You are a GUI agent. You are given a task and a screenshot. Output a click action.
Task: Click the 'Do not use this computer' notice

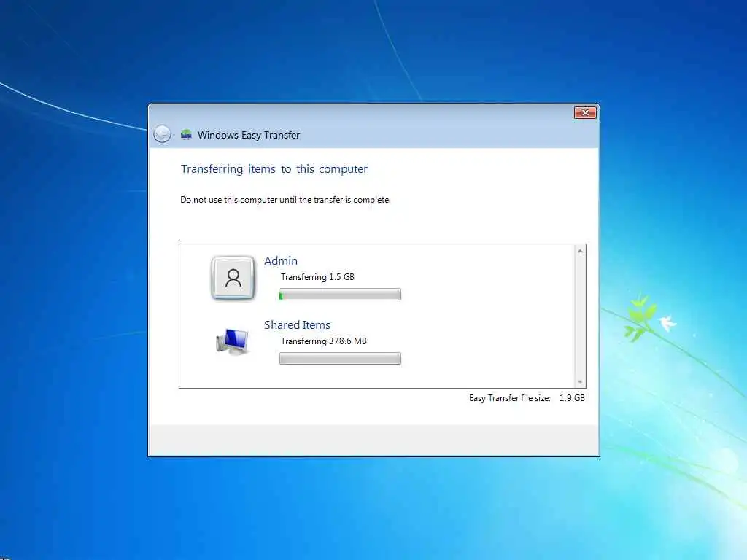(285, 200)
